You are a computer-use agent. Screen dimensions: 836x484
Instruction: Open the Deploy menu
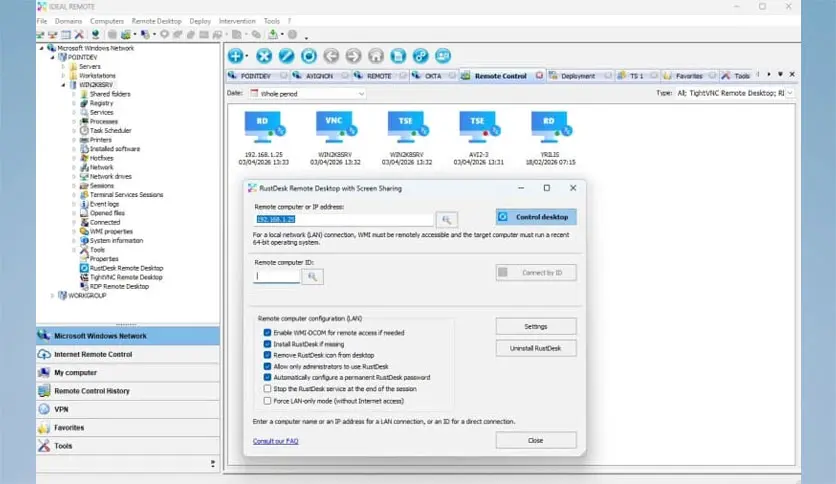(200, 21)
